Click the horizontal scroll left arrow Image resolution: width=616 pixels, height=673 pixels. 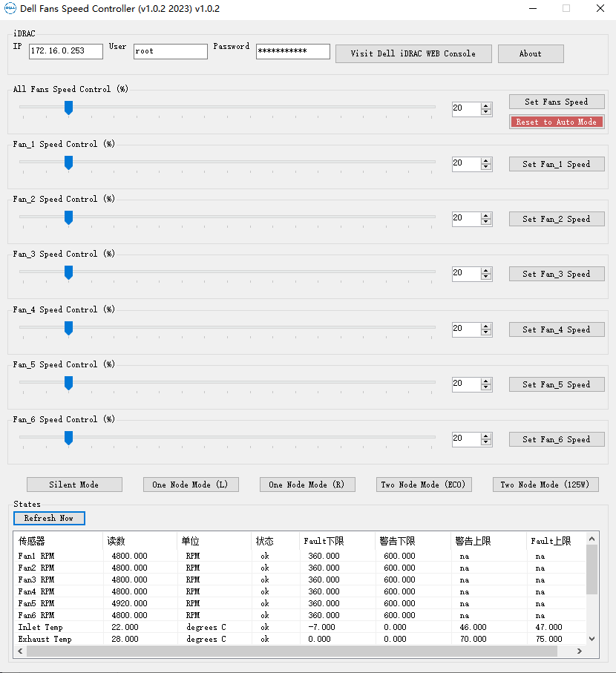click(x=20, y=651)
